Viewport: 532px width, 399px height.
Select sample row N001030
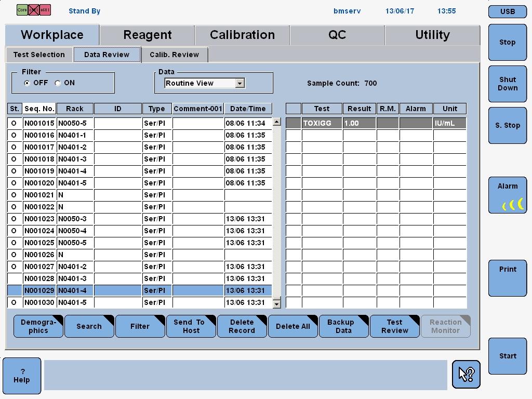(140, 302)
